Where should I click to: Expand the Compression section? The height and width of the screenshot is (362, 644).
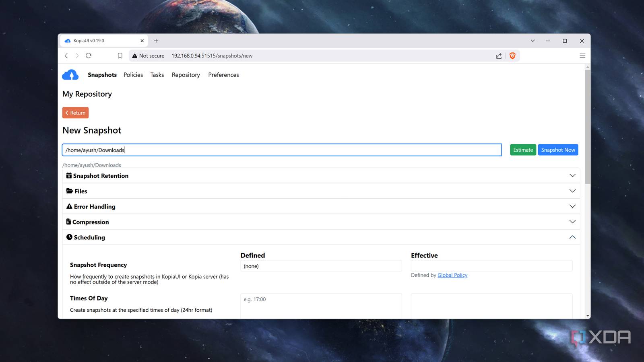pyautogui.click(x=572, y=222)
